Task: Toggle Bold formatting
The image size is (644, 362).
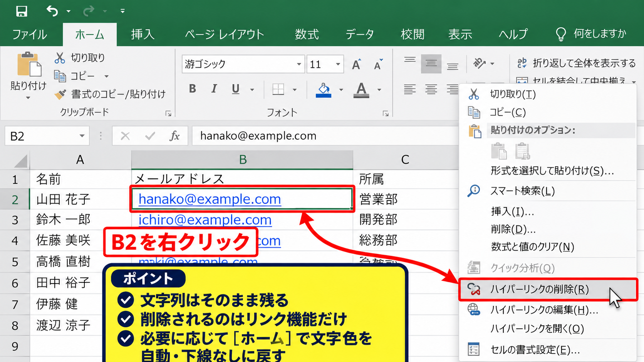Action: pos(193,89)
